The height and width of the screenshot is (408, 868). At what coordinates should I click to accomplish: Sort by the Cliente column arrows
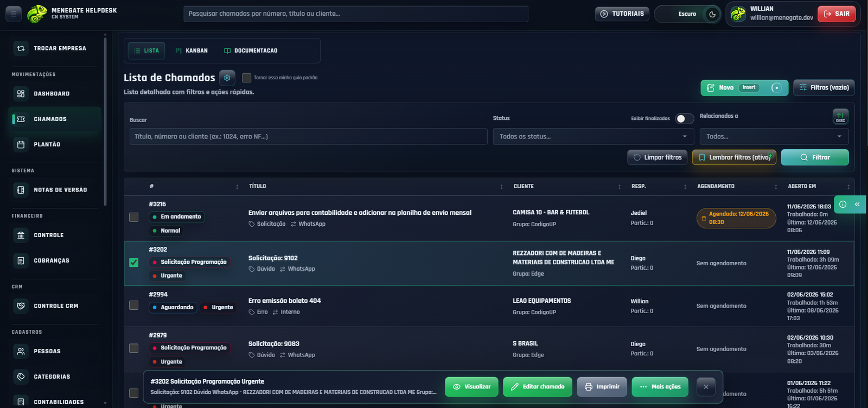[x=620, y=187]
